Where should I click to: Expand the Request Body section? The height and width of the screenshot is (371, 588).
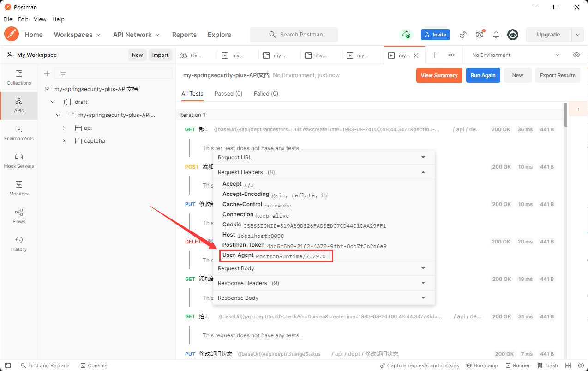pyautogui.click(x=324, y=268)
